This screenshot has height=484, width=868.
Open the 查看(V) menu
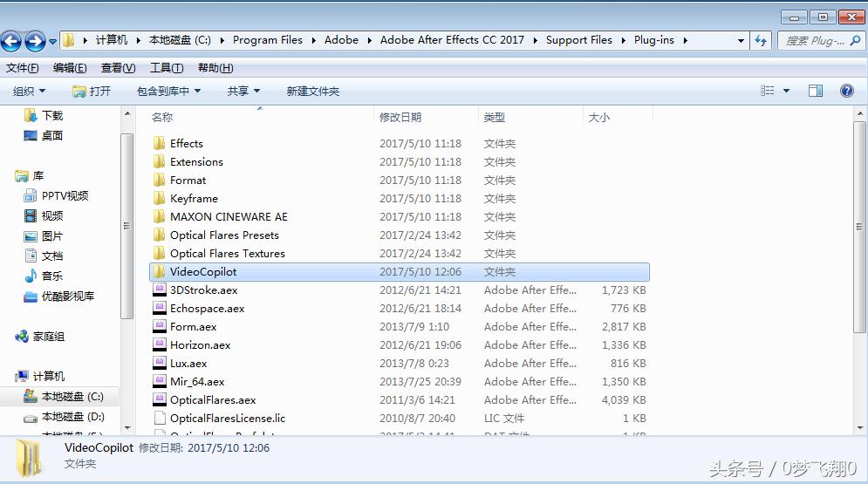[x=118, y=68]
